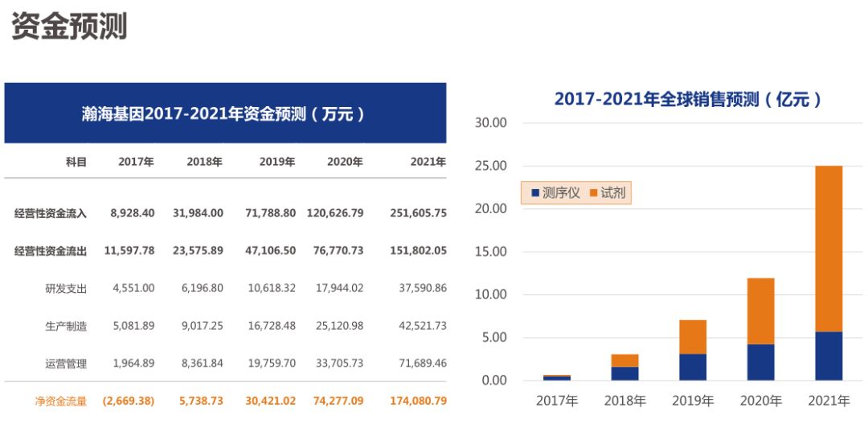The width and height of the screenshot is (868, 428).
Task: Click the 2021年 table column header
Action: tap(428, 163)
